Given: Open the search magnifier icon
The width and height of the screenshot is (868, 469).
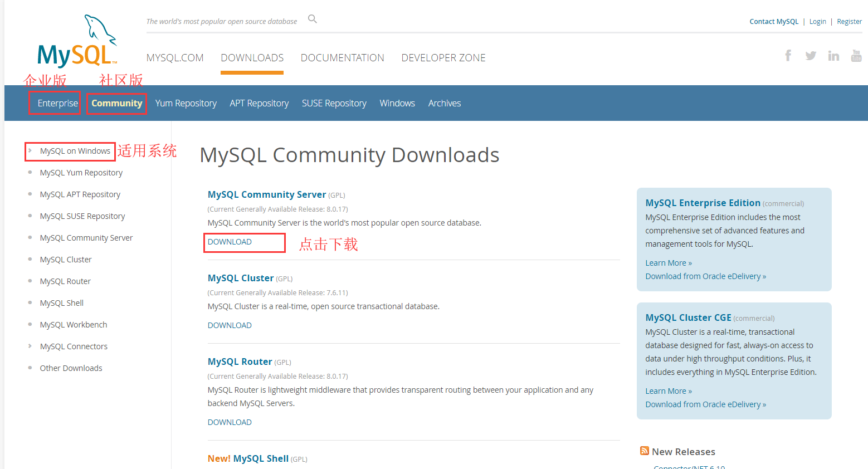Looking at the screenshot, I should point(312,18).
